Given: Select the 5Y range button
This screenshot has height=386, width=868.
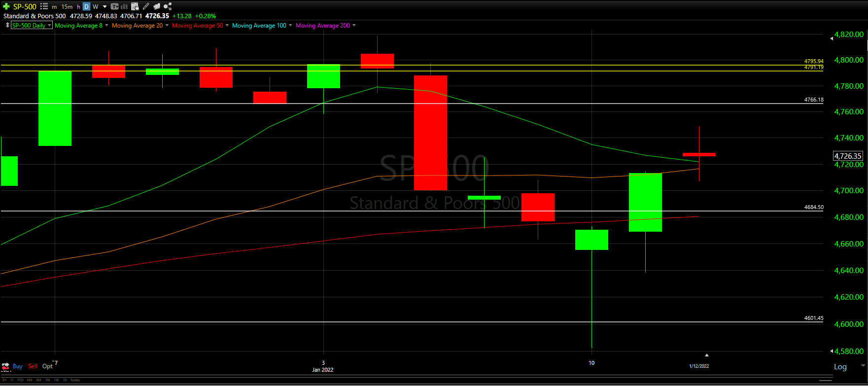Looking at the screenshot, I should tap(4, 380).
